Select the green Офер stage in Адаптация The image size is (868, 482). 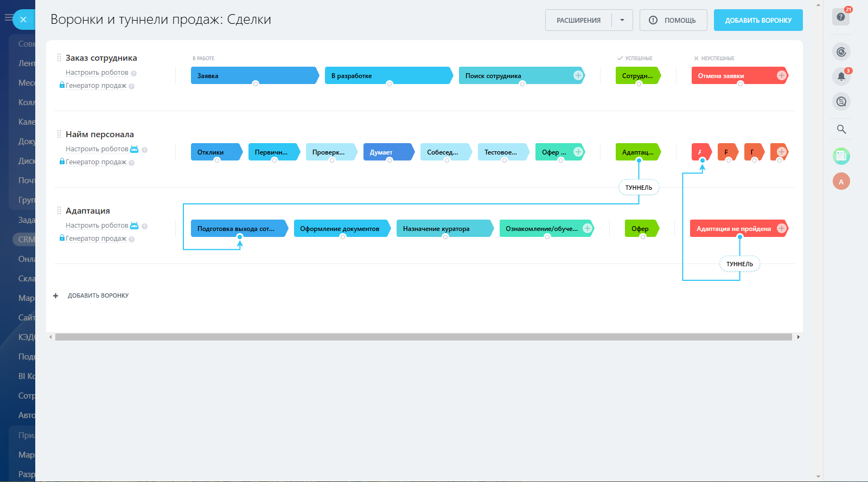(x=642, y=228)
